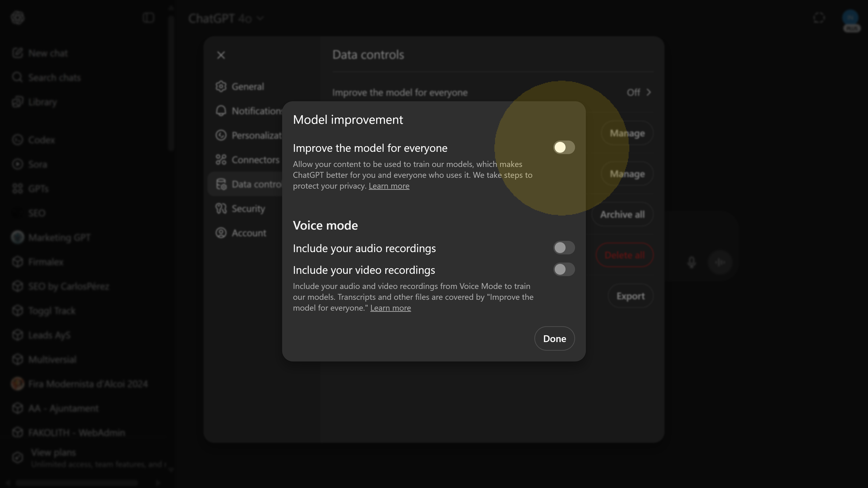Click the GPTs grid icon
The height and width of the screenshot is (488, 868).
tap(18, 189)
